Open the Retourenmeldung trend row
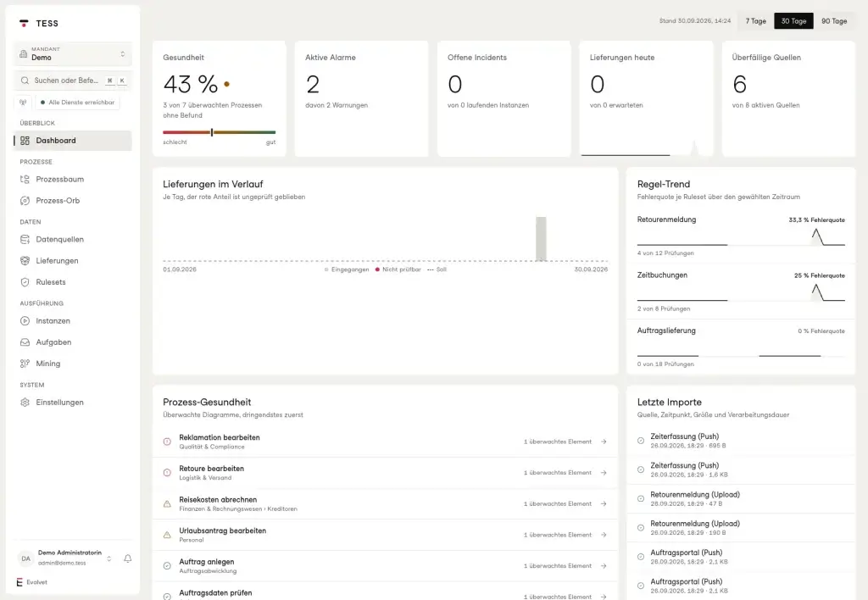This screenshot has width=868, height=600. [x=741, y=236]
